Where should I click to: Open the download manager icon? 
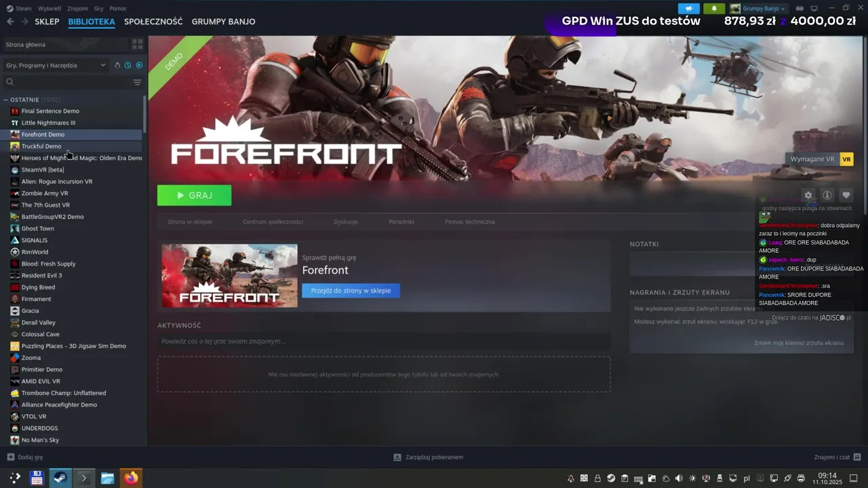point(397,457)
